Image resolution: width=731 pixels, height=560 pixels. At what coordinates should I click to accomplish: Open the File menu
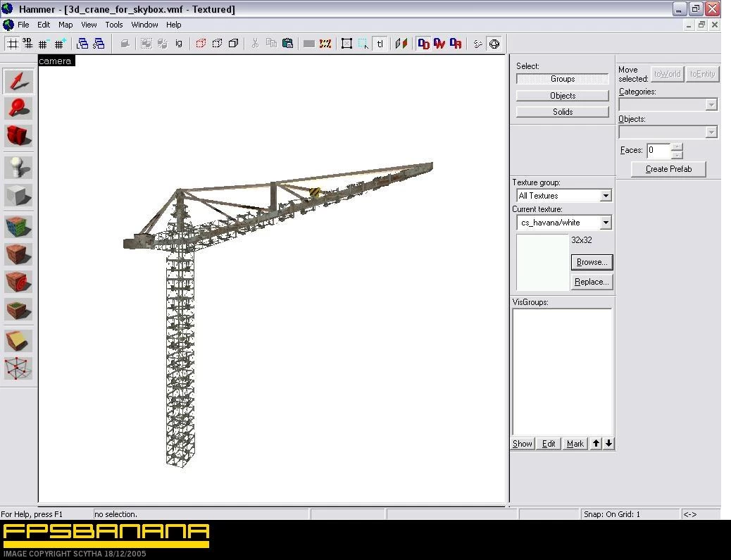(23, 25)
